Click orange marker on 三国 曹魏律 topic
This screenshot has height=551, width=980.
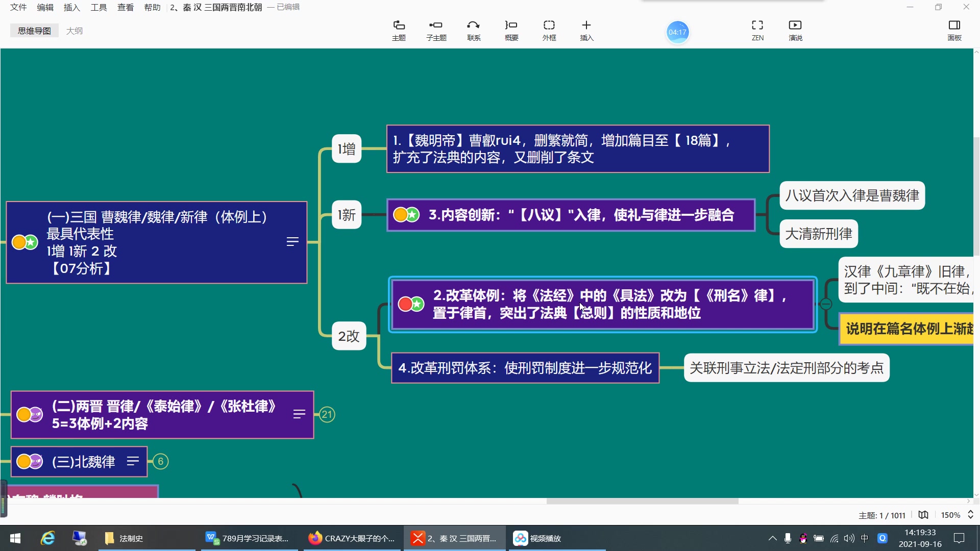tap(18, 242)
